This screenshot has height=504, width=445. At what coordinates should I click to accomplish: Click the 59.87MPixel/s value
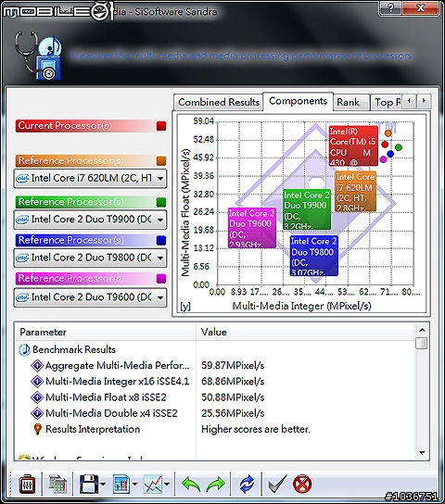(233, 365)
